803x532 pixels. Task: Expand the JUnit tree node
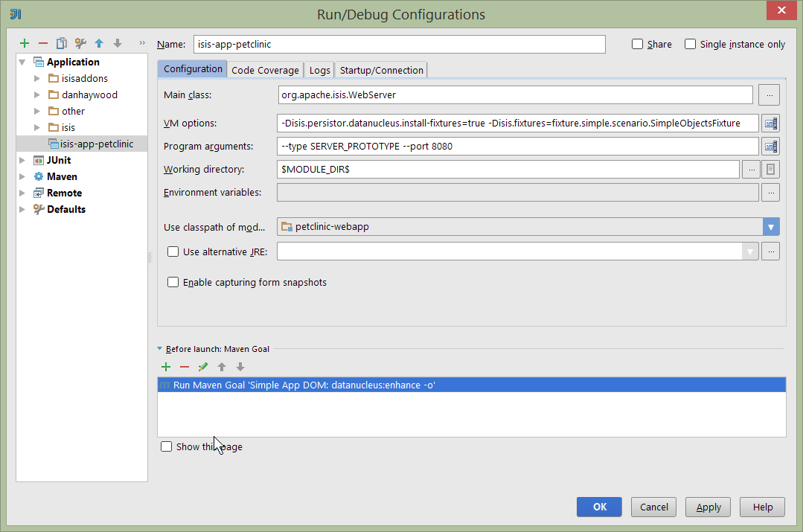[22, 160]
